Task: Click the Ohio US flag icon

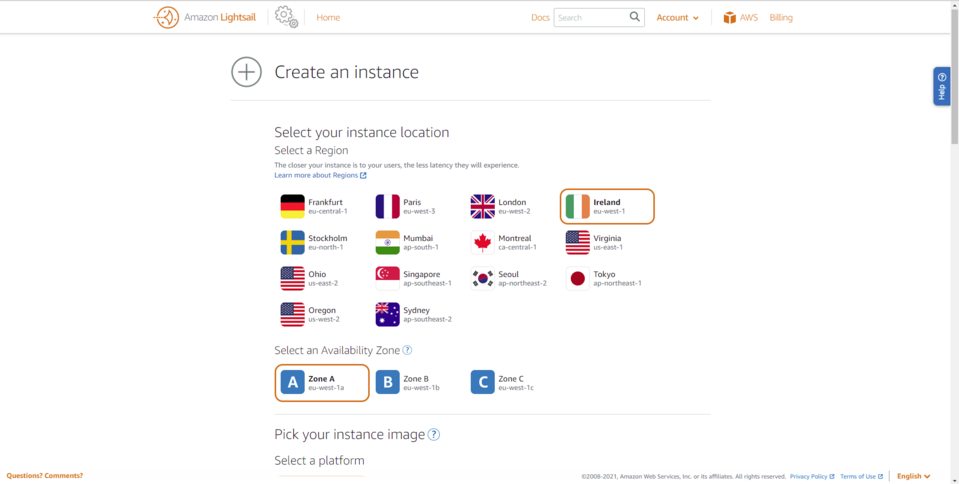Action: pyautogui.click(x=292, y=279)
